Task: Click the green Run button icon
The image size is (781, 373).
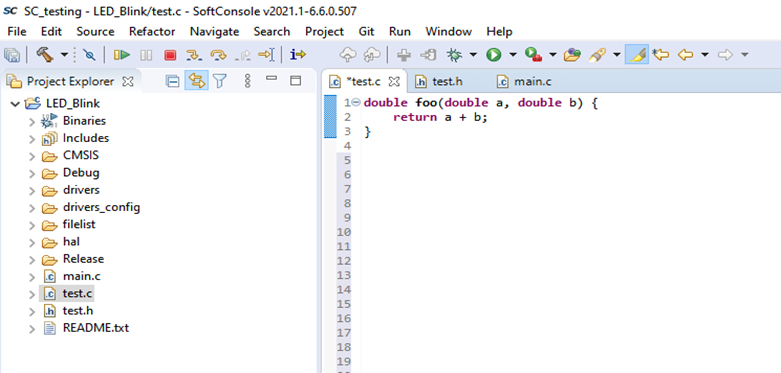Action: [x=494, y=55]
